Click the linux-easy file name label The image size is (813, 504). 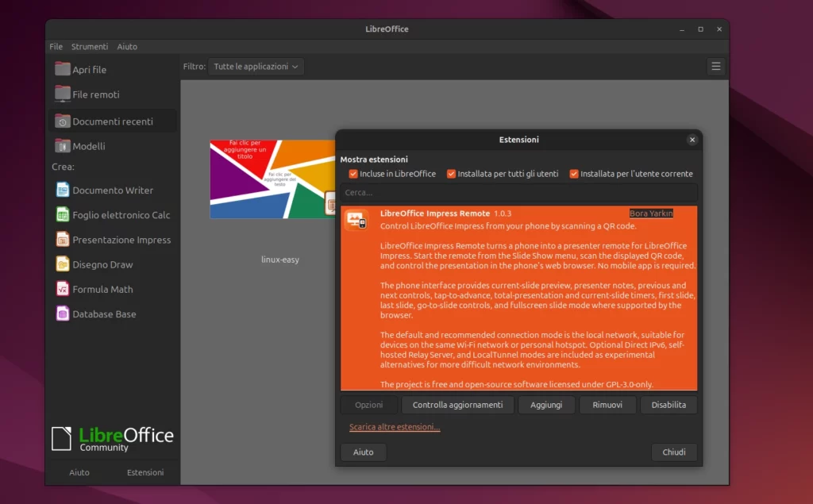coord(280,260)
